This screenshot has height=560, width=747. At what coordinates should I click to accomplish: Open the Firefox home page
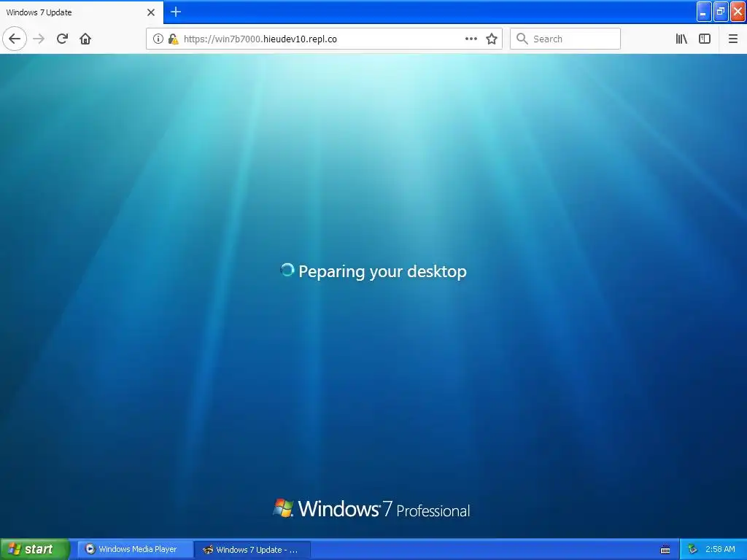pos(85,39)
